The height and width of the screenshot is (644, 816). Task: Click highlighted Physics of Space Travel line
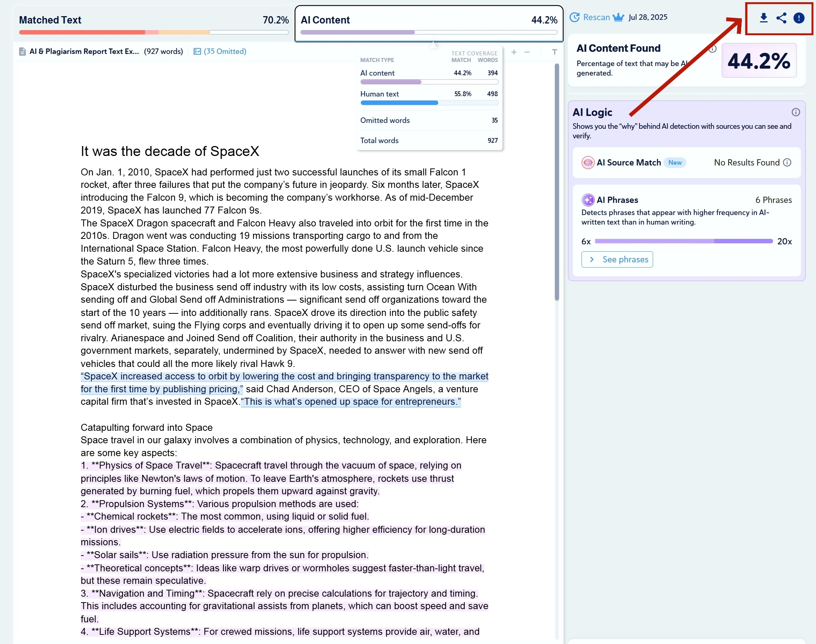[x=271, y=465]
